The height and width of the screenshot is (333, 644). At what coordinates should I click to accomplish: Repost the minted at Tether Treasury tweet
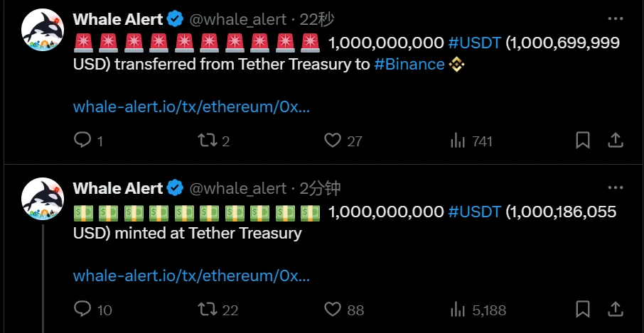(207, 309)
